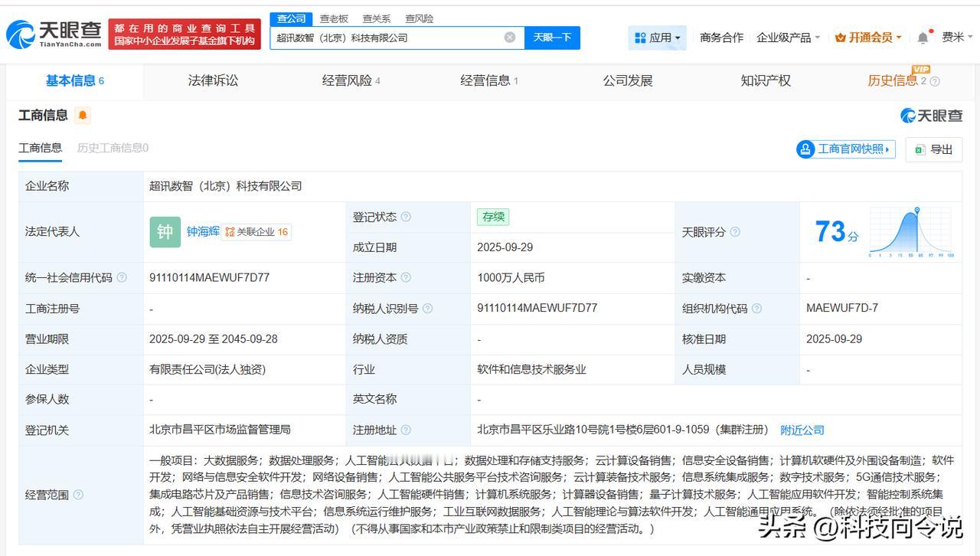Open the 应用 apps dropdown

click(x=657, y=38)
